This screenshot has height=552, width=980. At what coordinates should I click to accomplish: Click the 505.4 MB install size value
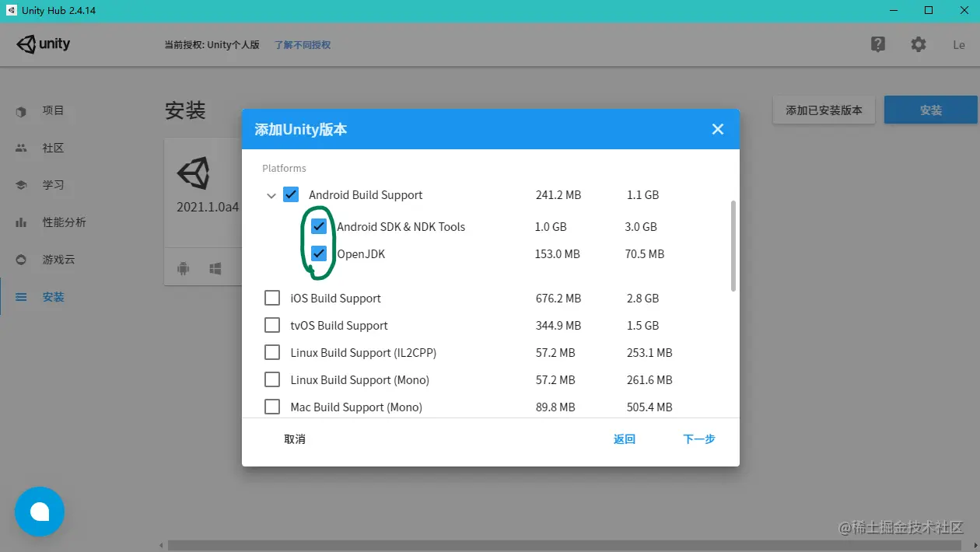[x=649, y=407]
